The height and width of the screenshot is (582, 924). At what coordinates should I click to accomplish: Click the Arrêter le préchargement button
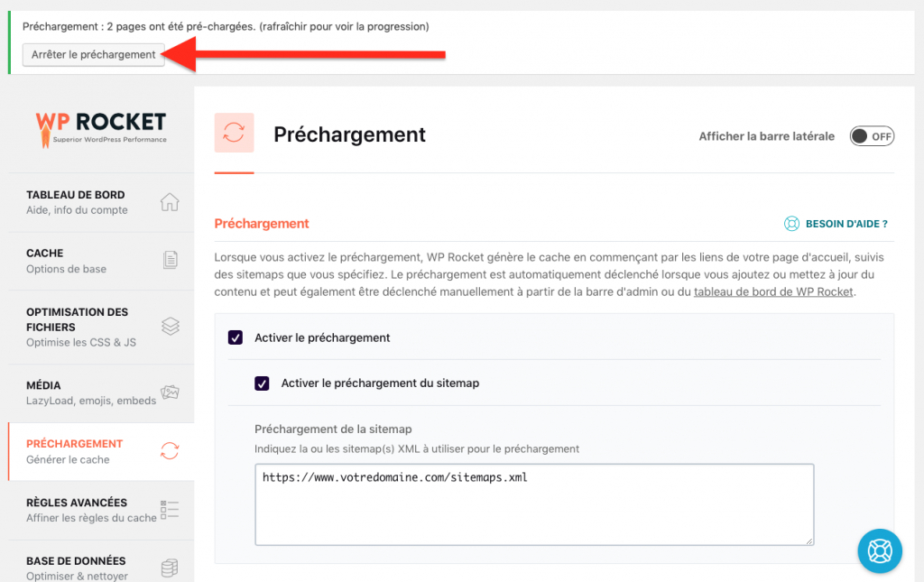point(93,54)
